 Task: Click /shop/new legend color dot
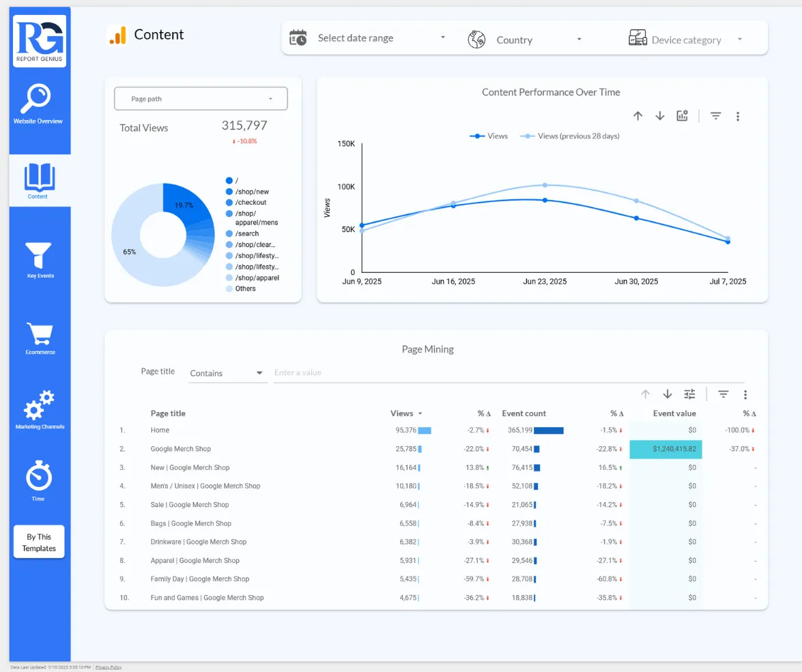(229, 191)
